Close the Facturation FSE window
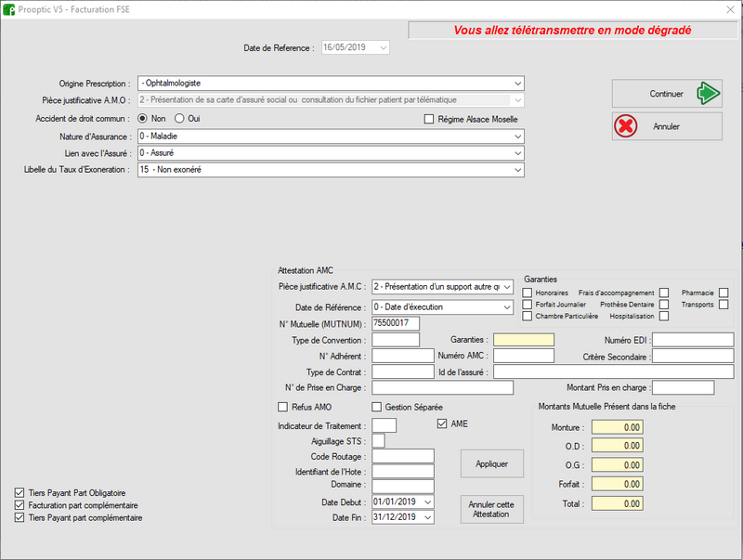Image resolution: width=743 pixels, height=560 pixels. click(730, 9)
